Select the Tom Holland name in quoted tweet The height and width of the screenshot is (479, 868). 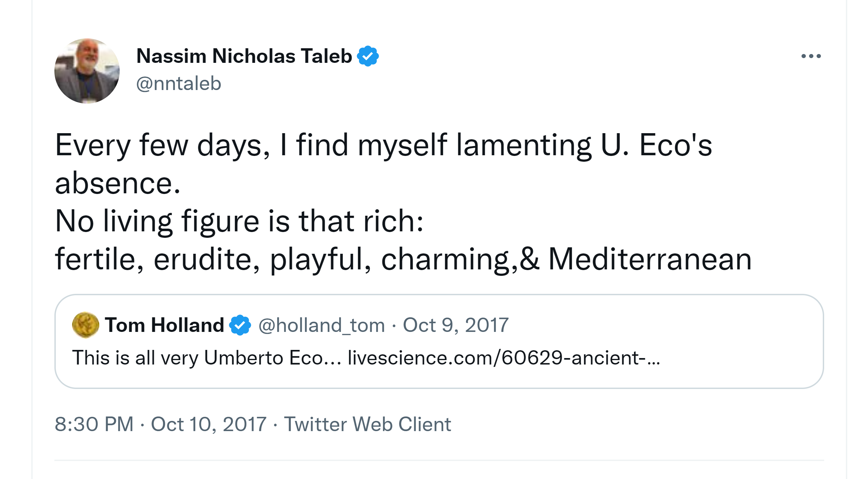pyautogui.click(x=164, y=325)
